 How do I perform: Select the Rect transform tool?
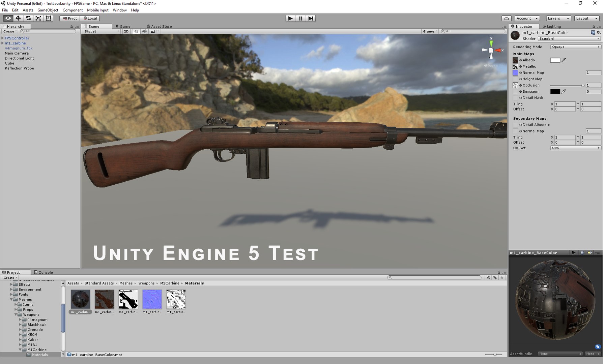pyautogui.click(x=49, y=18)
